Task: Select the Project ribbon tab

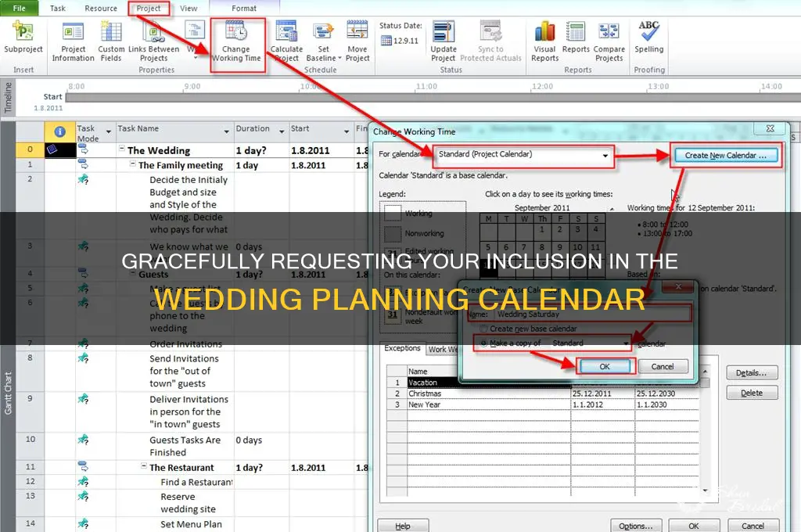Action: point(149,8)
